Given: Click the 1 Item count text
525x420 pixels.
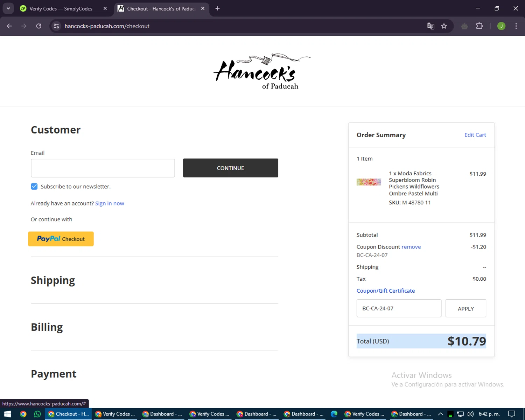Looking at the screenshot, I should [x=364, y=159].
